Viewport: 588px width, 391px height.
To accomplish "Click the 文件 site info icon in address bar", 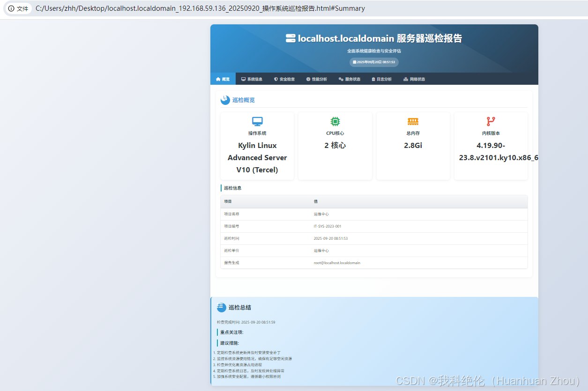I will pos(18,8).
